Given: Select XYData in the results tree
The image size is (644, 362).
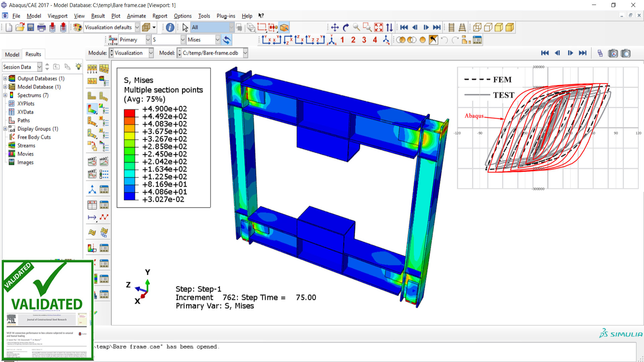Looking at the screenshot, I should 25,112.
